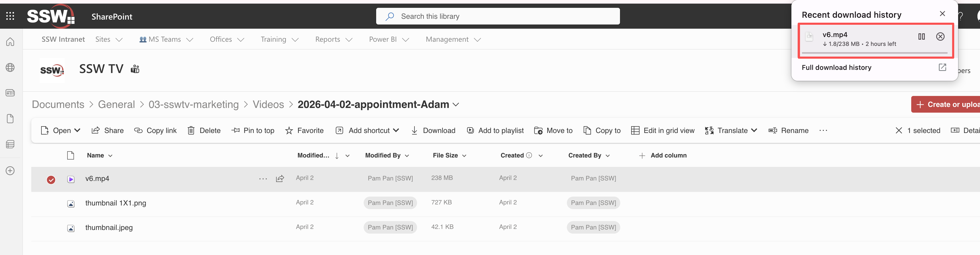The image size is (980, 255).
Task: Toggle select all via file type header icon
Action: pyautogui.click(x=70, y=155)
